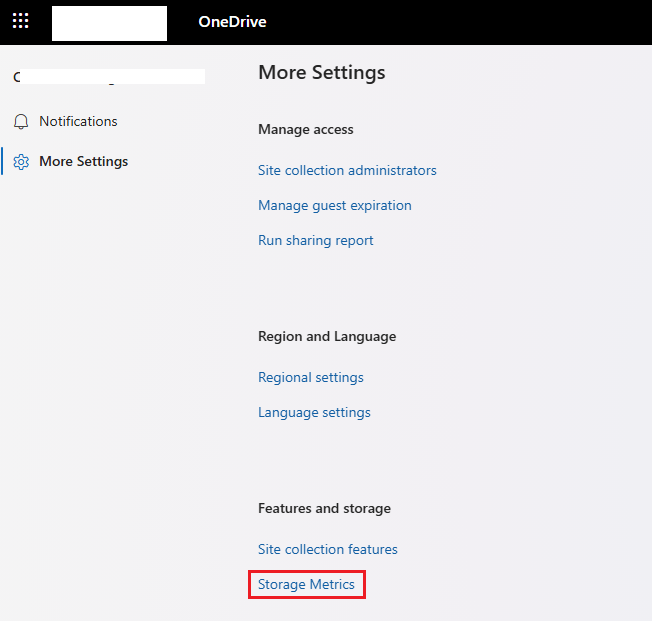The image size is (652, 623).
Task: Click the Manage access section heading
Action: coord(305,129)
